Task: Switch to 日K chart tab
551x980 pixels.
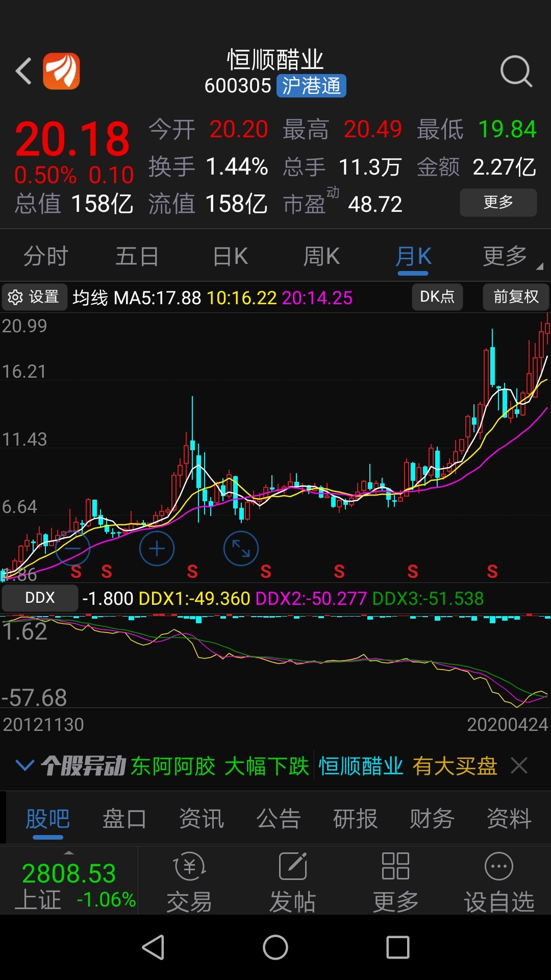Action: click(x=230, y=256)
